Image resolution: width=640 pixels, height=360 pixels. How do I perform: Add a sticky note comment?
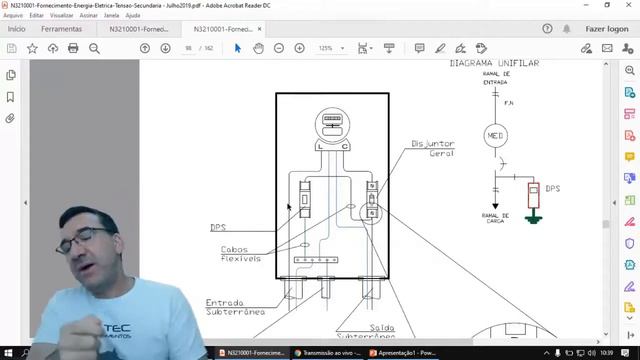point(419,49)
